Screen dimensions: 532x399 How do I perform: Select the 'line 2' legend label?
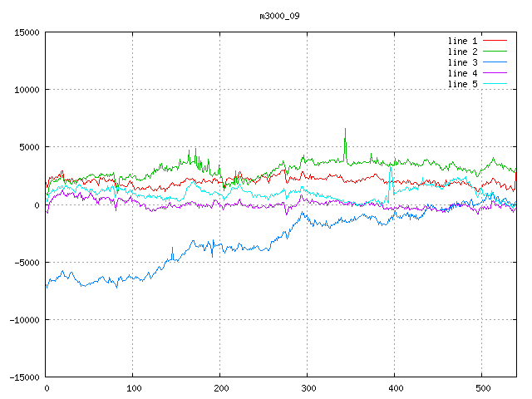point(462,52)
